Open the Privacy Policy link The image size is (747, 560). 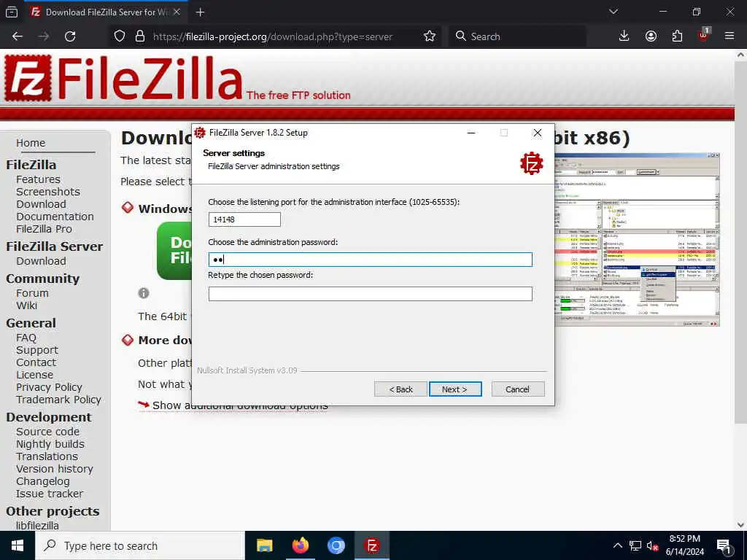pos(49,387)
